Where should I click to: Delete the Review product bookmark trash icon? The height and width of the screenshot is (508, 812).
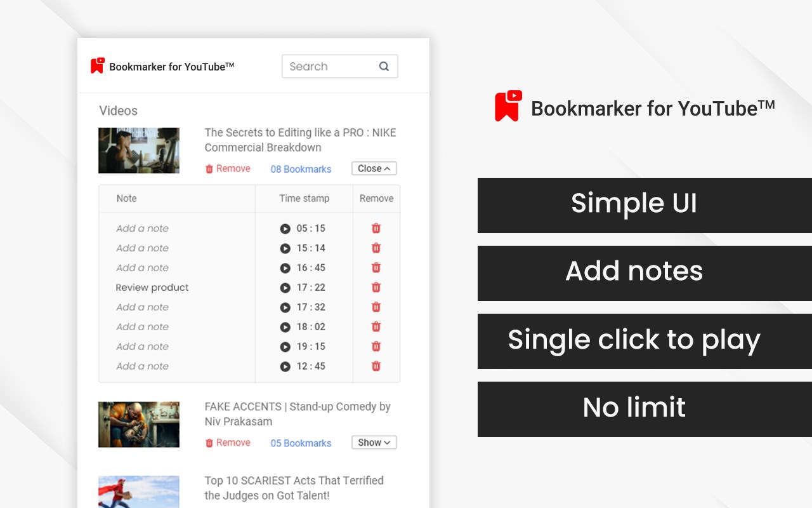376,287
